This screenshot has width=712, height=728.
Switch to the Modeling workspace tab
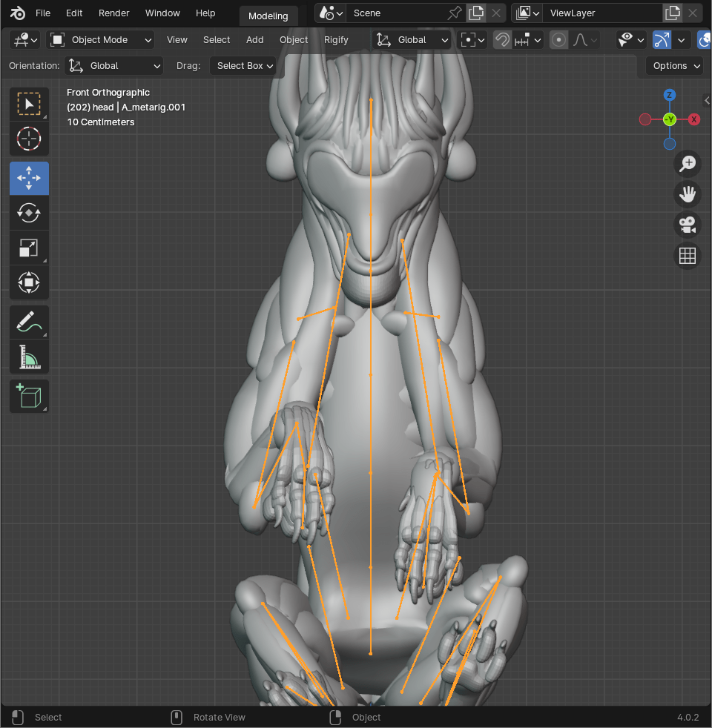click(268, 16)
